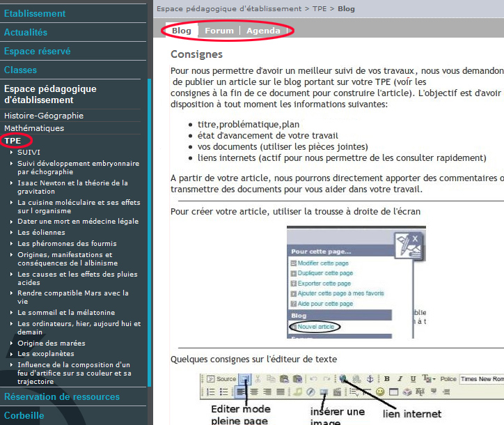Select the TPE item in sidebar
The height and width of the screenshot is (425, 504).
[x=13, y=141]
